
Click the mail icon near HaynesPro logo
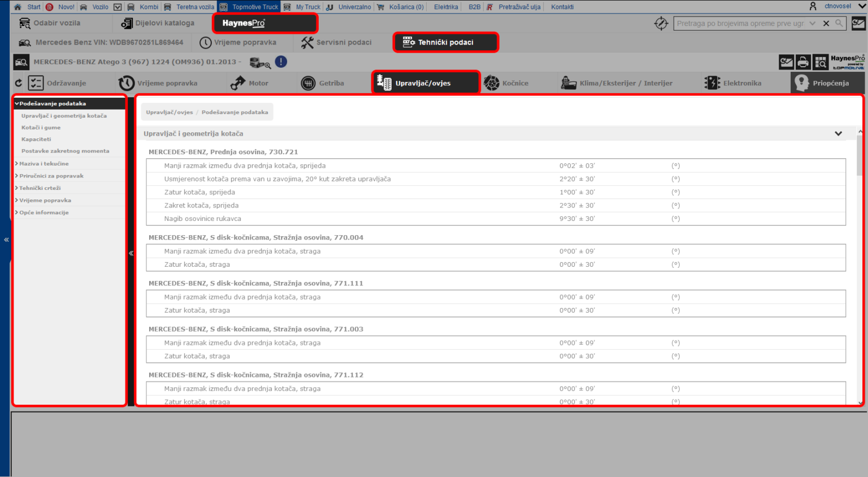(786, 62)
